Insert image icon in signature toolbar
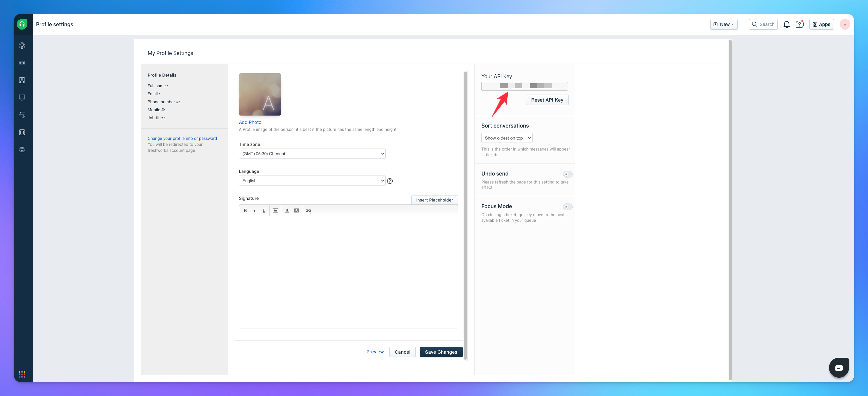Image resolution: width=868 pixels, height=396 pixels. 275,210
